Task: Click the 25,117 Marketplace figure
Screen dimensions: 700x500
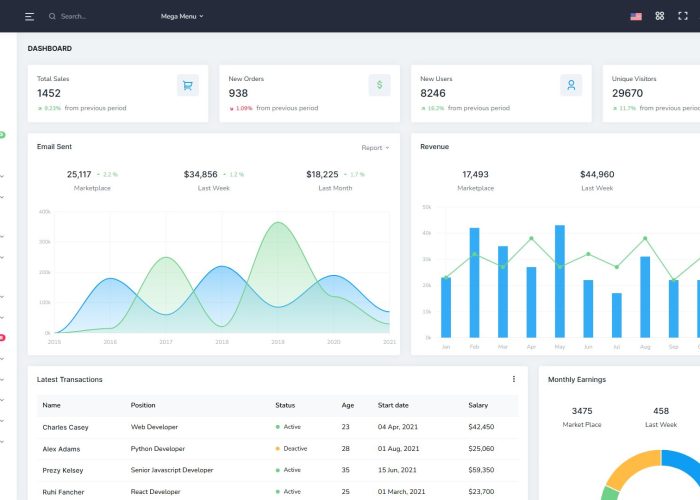Action: click(x=79, y=175)
